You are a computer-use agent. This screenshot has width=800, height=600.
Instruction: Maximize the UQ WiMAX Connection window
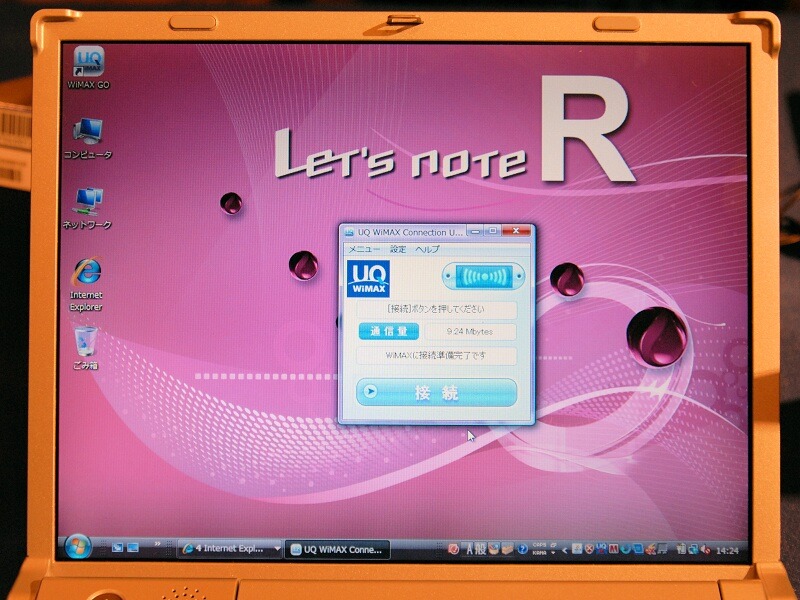[493, 231]
